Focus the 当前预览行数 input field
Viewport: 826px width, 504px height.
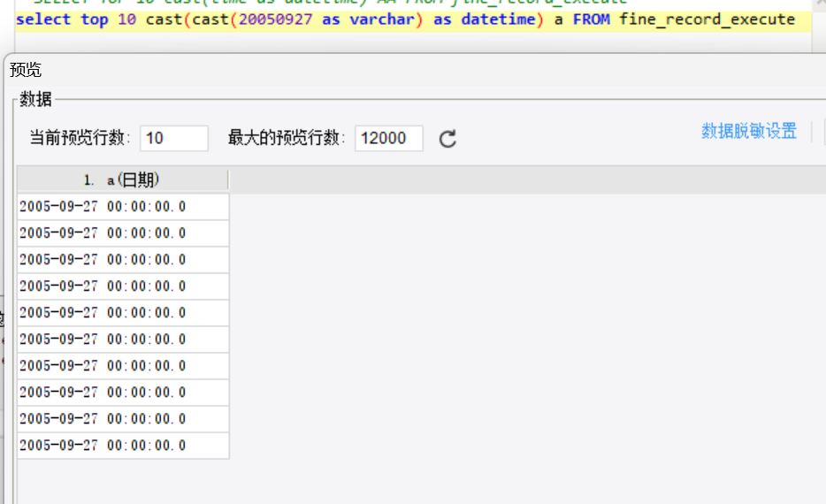[174, 139]
